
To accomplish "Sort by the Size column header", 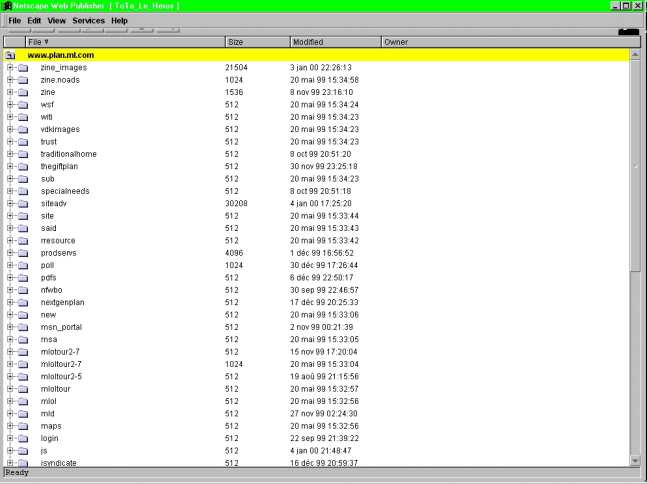I will [x=257, y=42].
